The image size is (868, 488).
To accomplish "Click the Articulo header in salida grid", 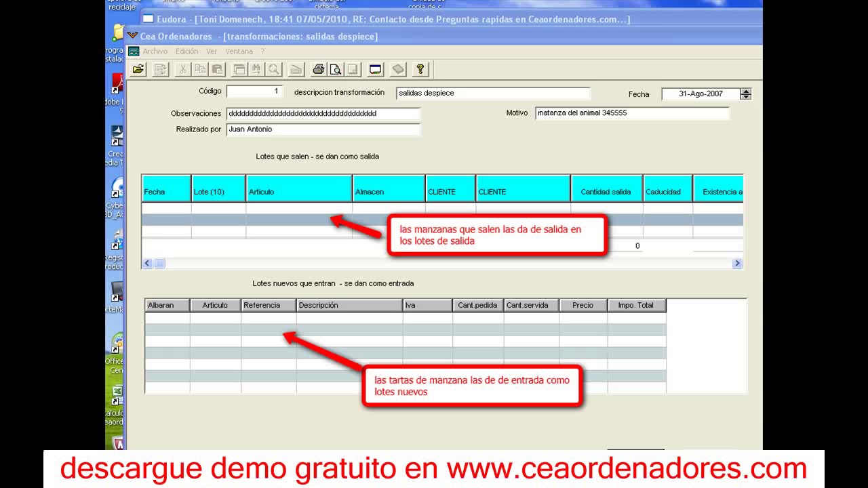I will click(x=299, y=188).
